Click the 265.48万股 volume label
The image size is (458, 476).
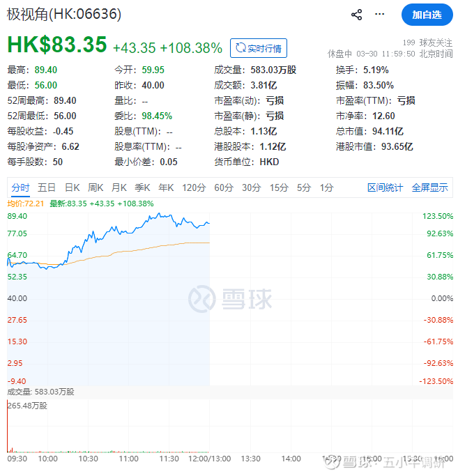(x=27, y=406)
